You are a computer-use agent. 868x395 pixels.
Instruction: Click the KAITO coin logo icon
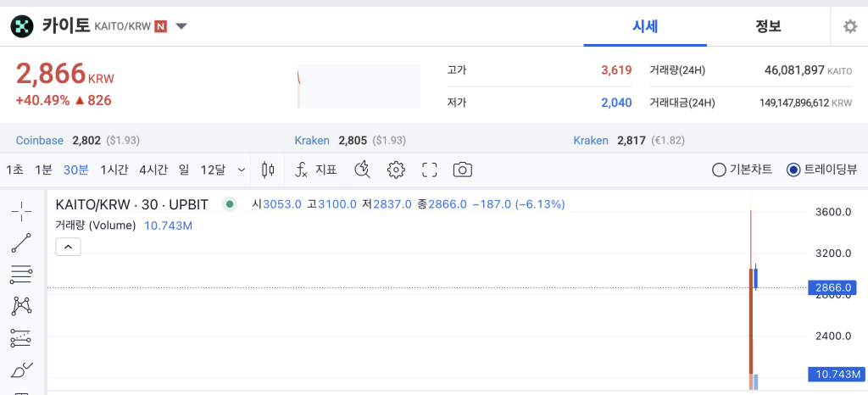[x=22, y=26]
